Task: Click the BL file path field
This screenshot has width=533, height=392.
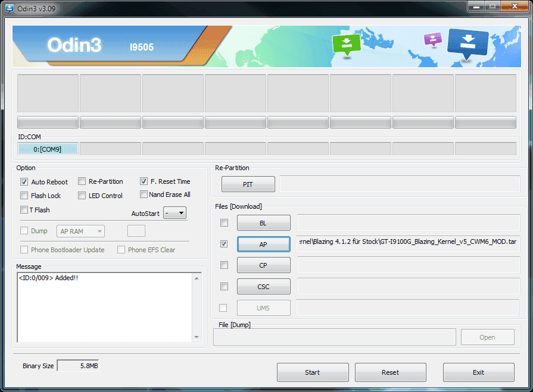Action: tap(409, 222)
